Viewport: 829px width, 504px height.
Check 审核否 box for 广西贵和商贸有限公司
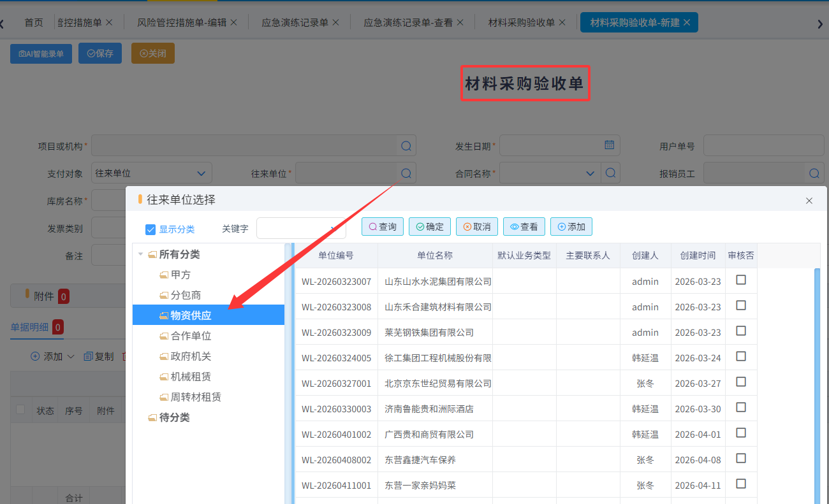741,433
